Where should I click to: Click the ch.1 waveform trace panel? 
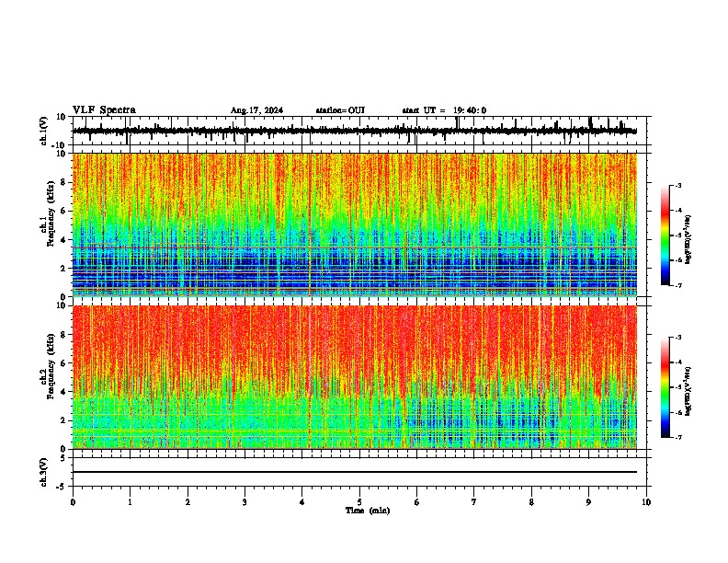(x=361, y=131)
